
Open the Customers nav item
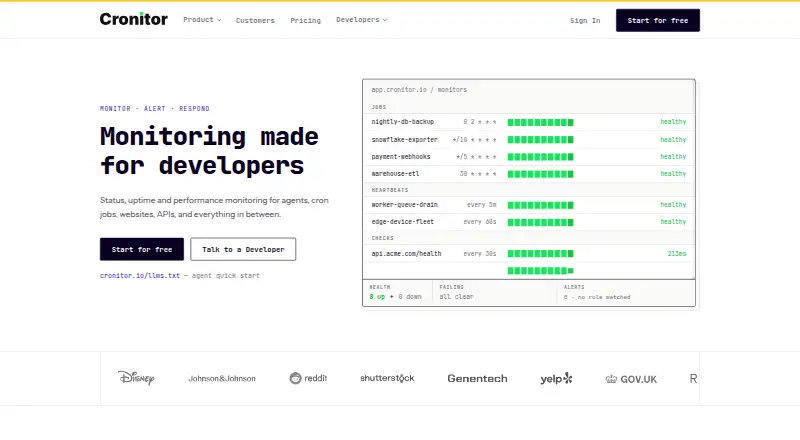click(x=255, y=20)
